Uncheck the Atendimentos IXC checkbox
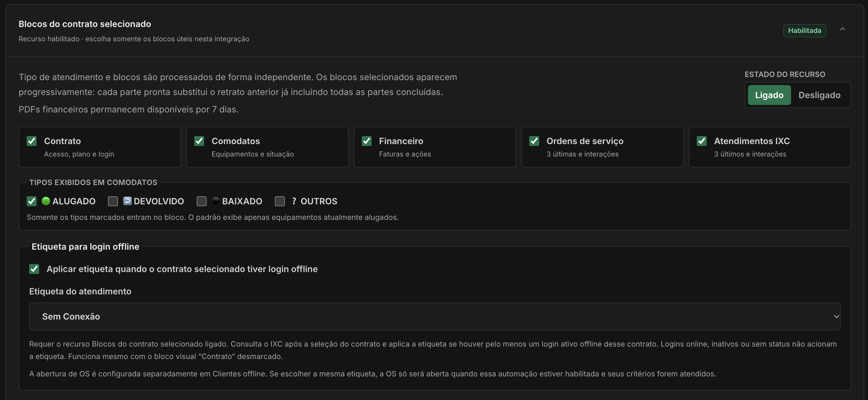The height and width of the screenshot is (400, 868). click(701, 141)
